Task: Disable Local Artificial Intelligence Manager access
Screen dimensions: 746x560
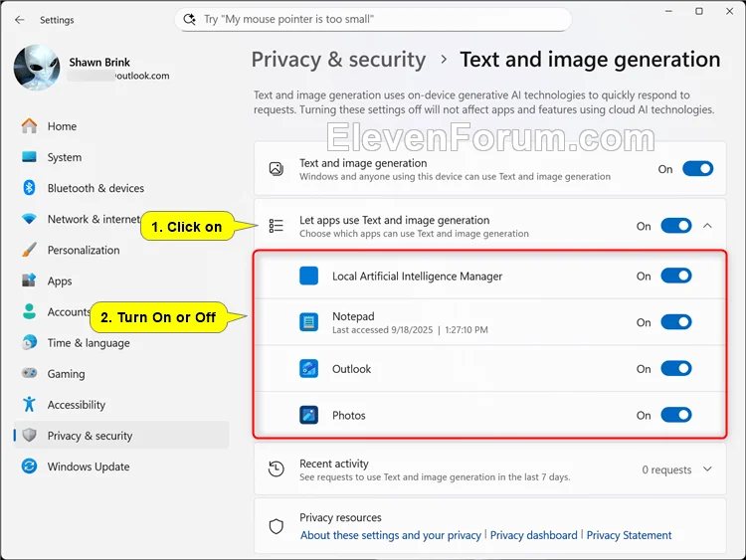Action: tap(676, 276)
